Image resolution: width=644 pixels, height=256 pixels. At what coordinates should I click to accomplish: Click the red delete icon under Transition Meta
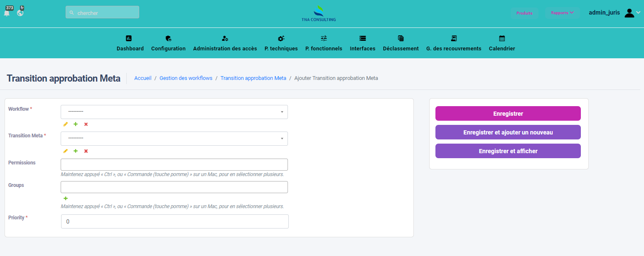[x=86, y=151]
